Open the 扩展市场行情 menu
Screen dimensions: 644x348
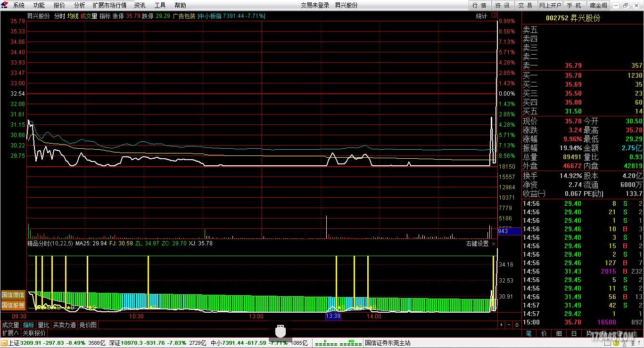(x=109, y=5)
